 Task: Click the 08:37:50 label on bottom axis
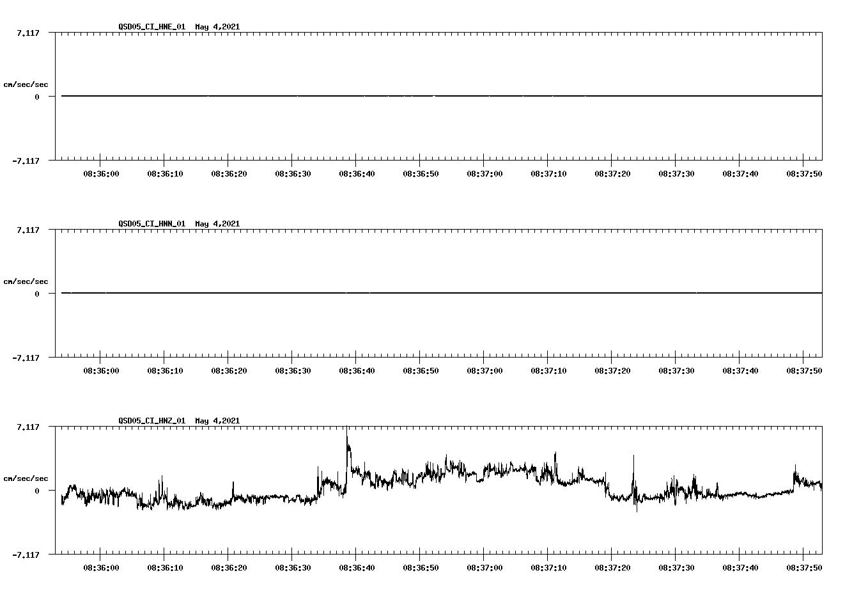[x=803, y=565]
